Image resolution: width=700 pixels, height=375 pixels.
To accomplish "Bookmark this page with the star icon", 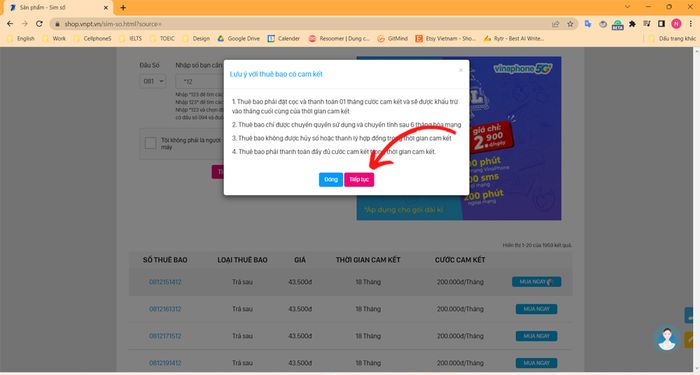I will pyautogui.click(x=570, y=24).
